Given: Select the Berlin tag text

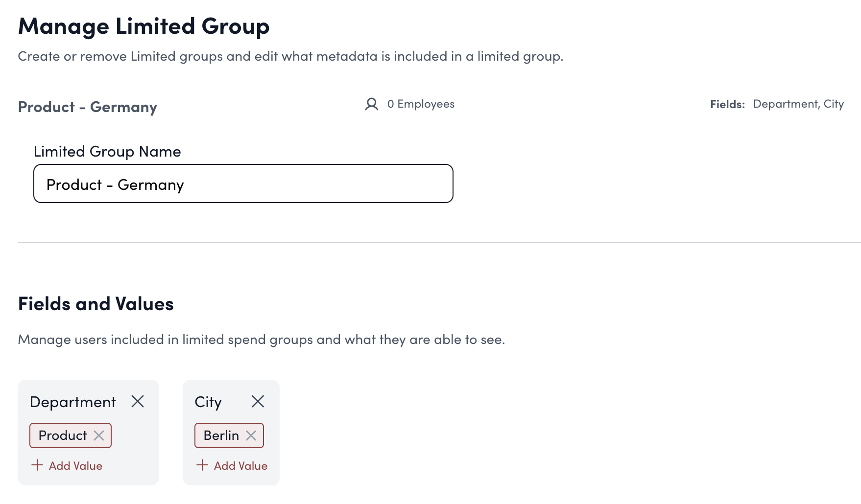Looking at the screenshot, I should 221,435.
